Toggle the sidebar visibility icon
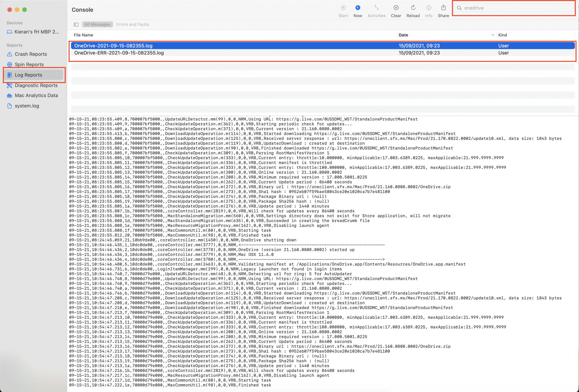 (x=76, y=25)
